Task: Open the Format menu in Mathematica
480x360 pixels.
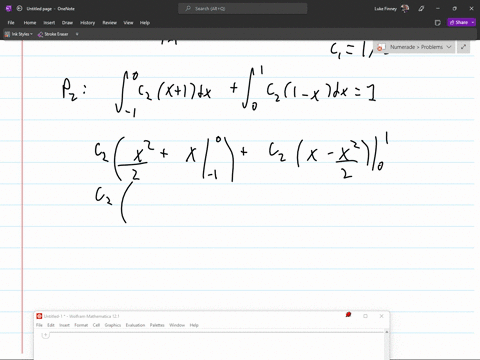Action: pyautogui.click(x=81, y=325)
